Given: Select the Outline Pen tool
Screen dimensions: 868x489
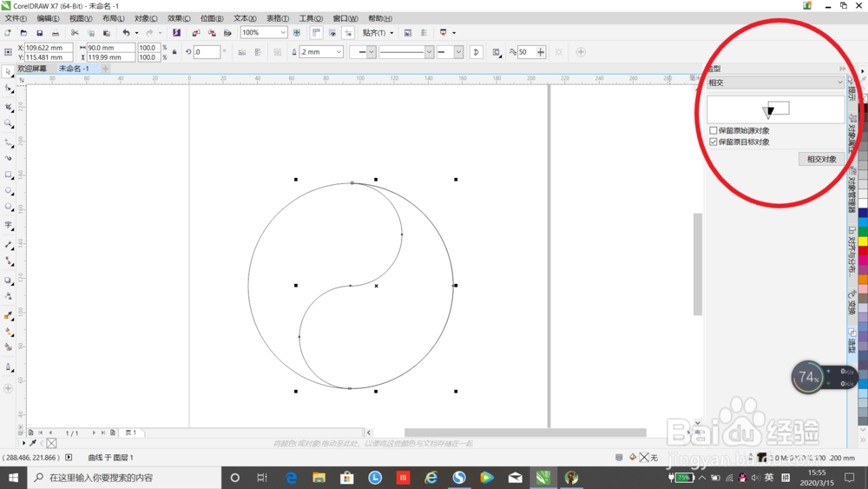Looking at the screenshot, I should [x=8, y=367].
